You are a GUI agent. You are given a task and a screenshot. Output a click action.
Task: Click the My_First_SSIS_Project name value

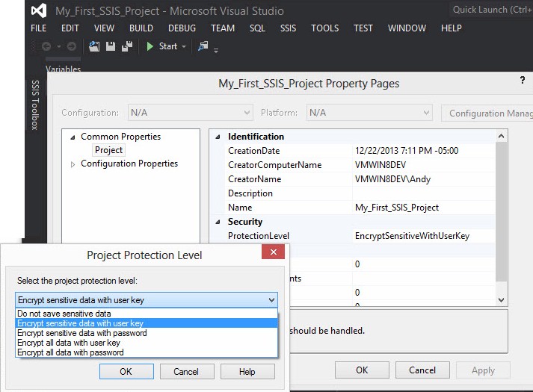click(x=397, y=208)
